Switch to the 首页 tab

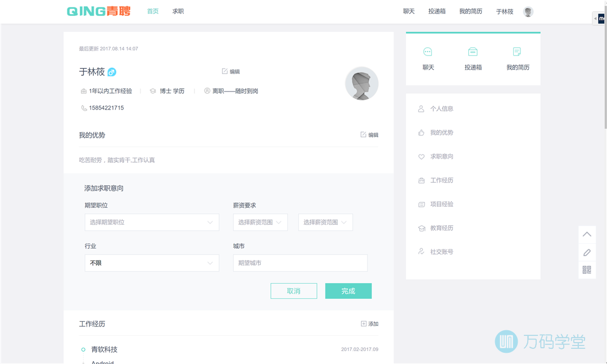[153, 11]
